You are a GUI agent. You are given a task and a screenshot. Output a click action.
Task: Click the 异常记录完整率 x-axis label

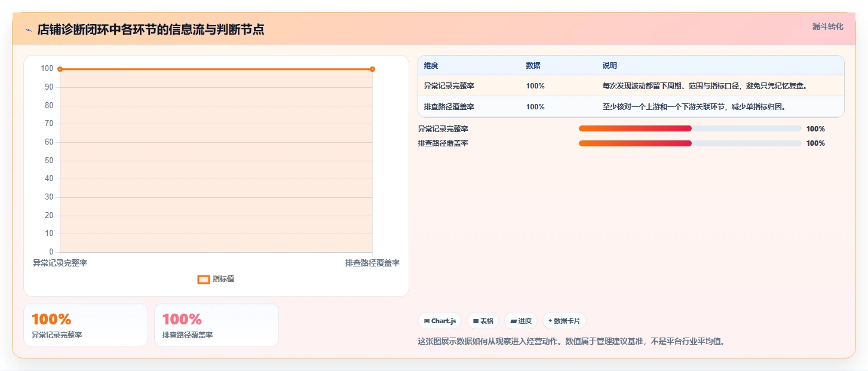coord(60,263)
